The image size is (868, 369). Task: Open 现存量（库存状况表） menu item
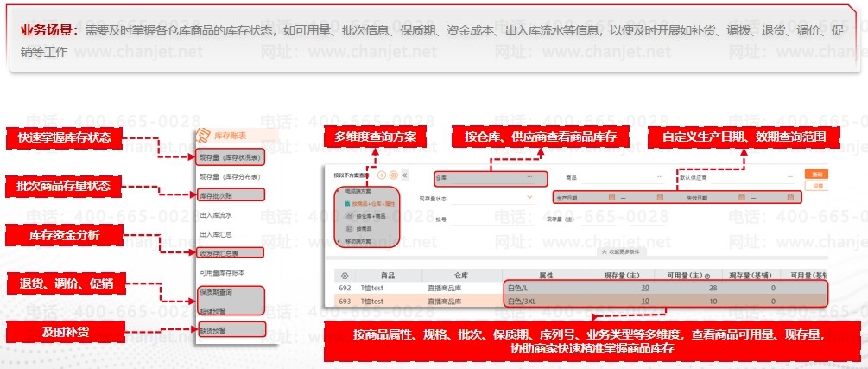[231, 158]
